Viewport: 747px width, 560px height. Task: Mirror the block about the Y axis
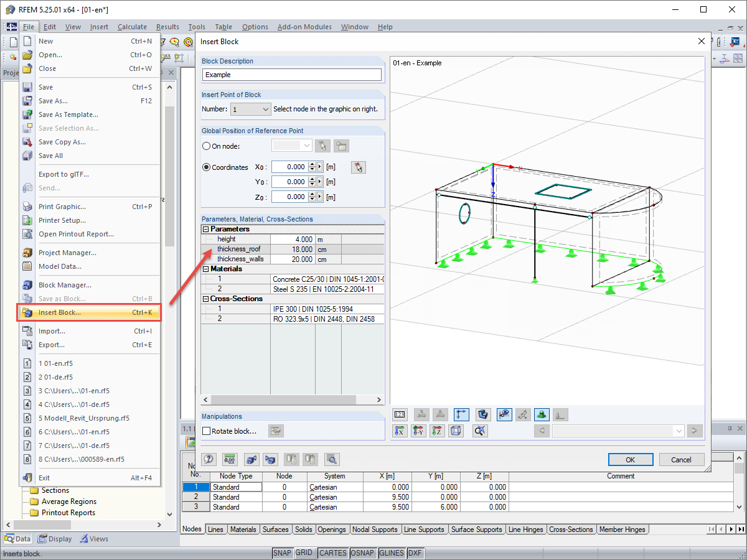click(x=418, y=430)
